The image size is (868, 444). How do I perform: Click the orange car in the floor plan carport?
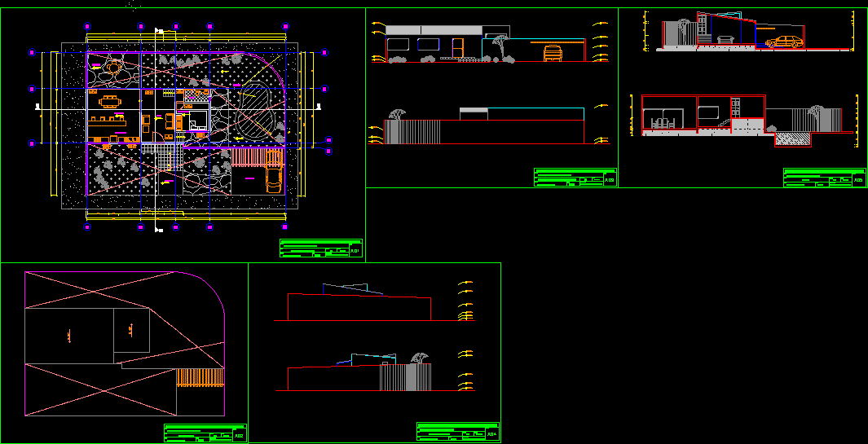(x=273, y=180)
